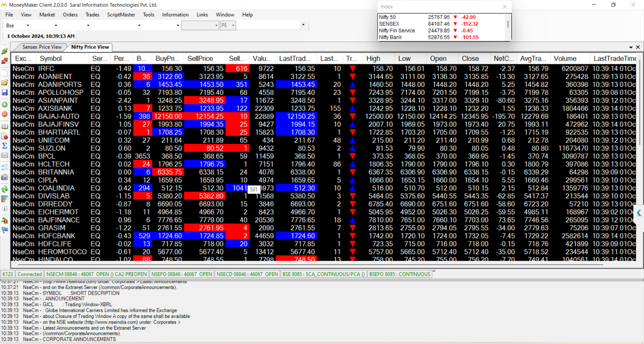Viewport: 644px width, 344px height.
Task: Open the fifth blank toolbar dropdown
Action: click(x=178, y=25)
